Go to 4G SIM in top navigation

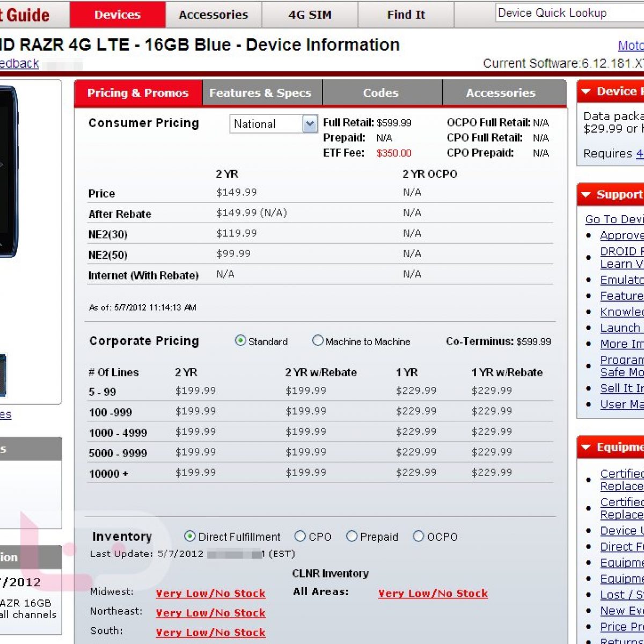click(x=310, y=15)
